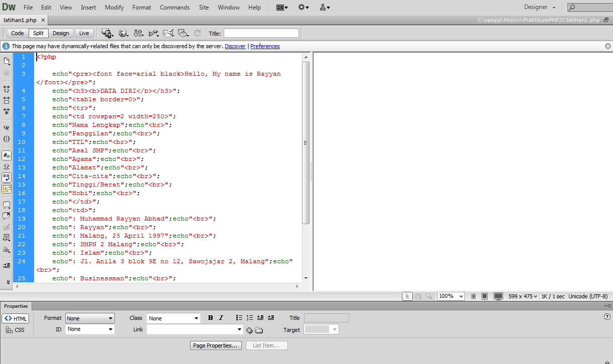
Task: Switch to desktop size view icon
Action: [498, 296]
